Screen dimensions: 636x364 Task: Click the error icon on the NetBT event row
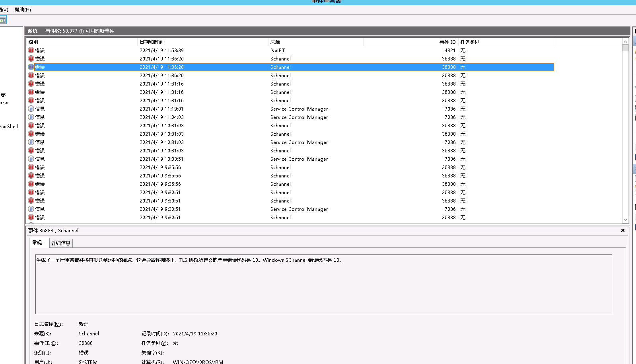(x=31, y=50)
